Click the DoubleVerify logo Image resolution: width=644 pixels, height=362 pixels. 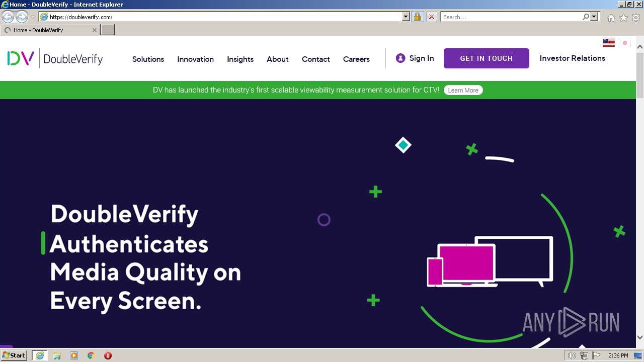[x=55, y=58]
